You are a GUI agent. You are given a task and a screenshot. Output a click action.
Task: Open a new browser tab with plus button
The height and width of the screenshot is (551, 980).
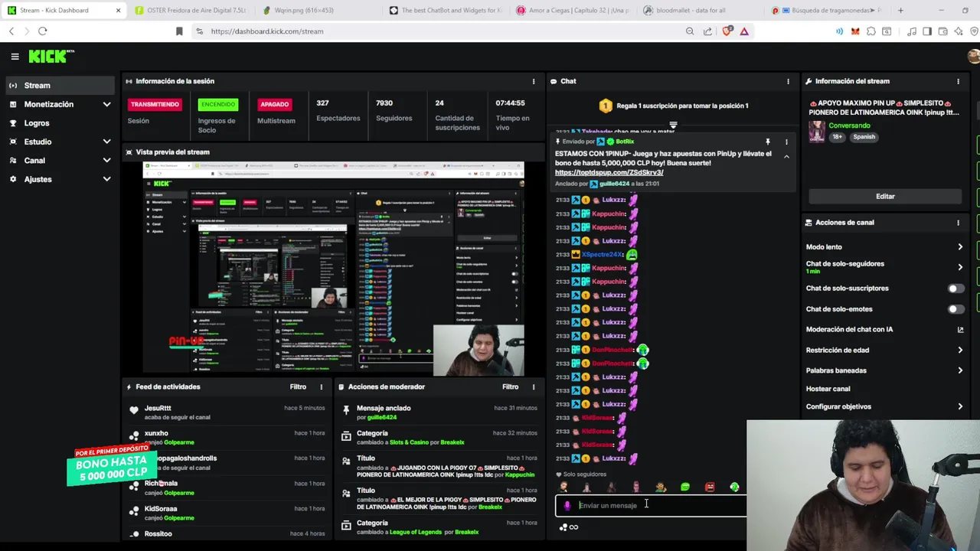[x=900, y=11]
